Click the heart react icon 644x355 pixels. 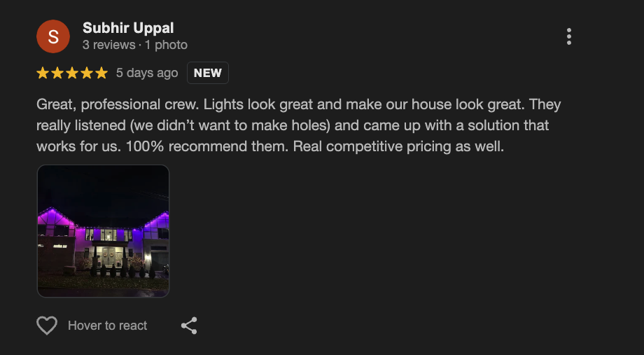47,326
